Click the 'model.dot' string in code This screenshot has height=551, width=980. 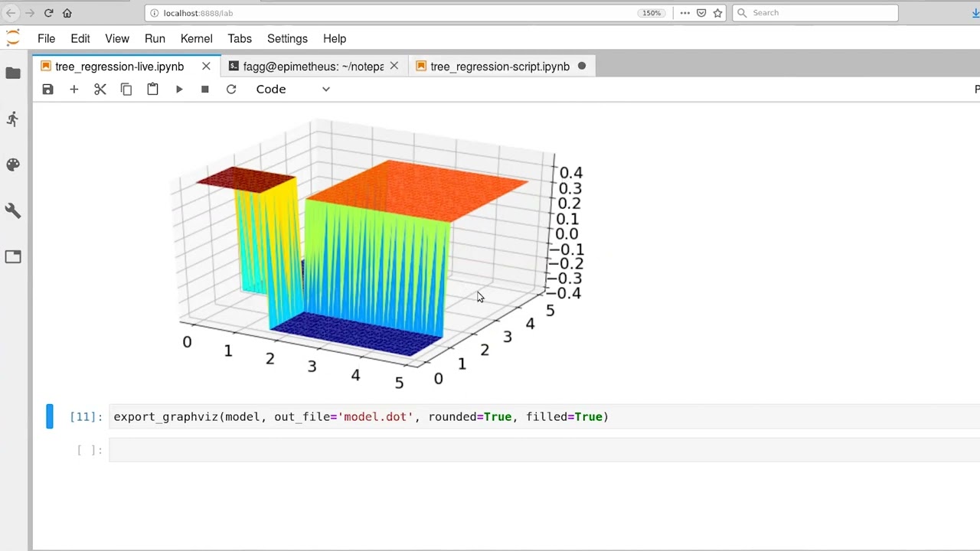click(x=375, y=417)
